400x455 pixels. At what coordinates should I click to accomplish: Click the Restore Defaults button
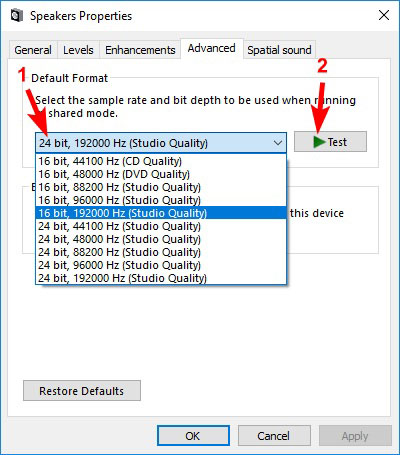coord(82,391)
